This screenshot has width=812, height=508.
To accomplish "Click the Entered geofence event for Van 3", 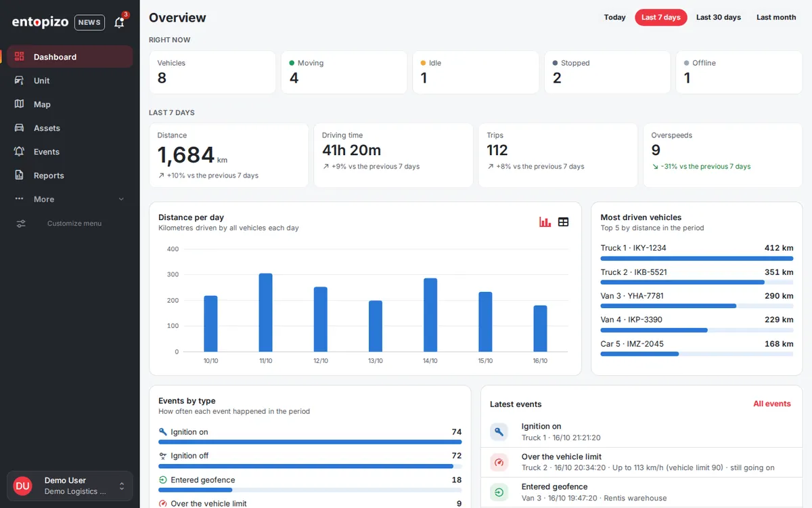I will 641,492.
